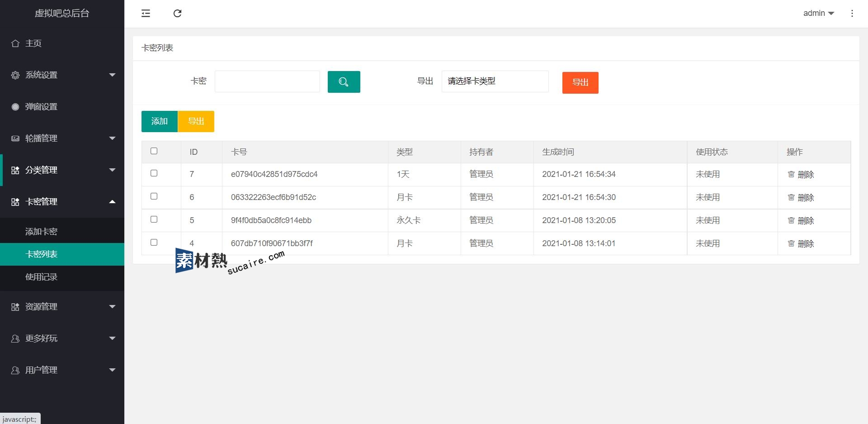Open the 请选择卡类型 card type selector
Screen dimensions: 868x424
coord(495,81)
